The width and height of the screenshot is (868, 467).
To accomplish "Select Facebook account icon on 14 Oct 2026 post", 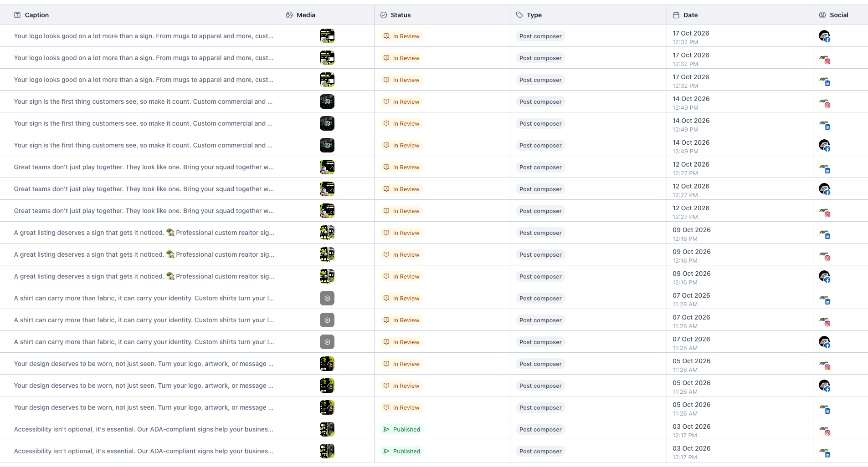I will [824, 145].
